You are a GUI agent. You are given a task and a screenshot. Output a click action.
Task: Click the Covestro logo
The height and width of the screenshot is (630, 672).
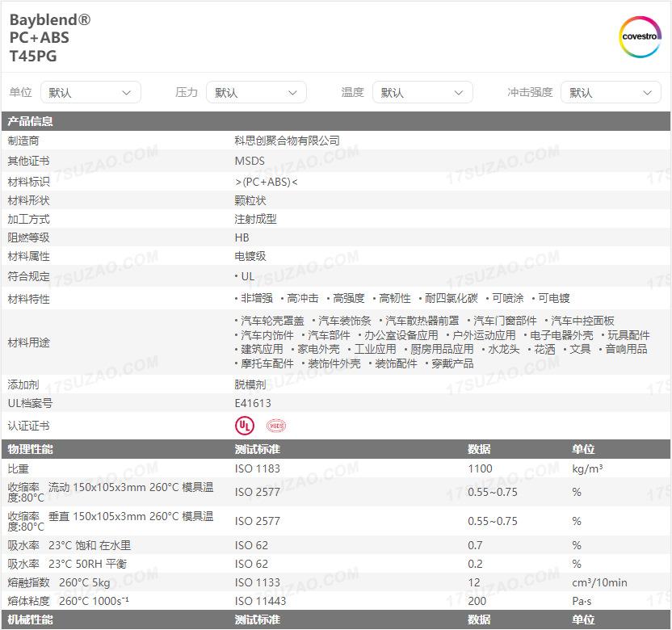tap(640, 37)
